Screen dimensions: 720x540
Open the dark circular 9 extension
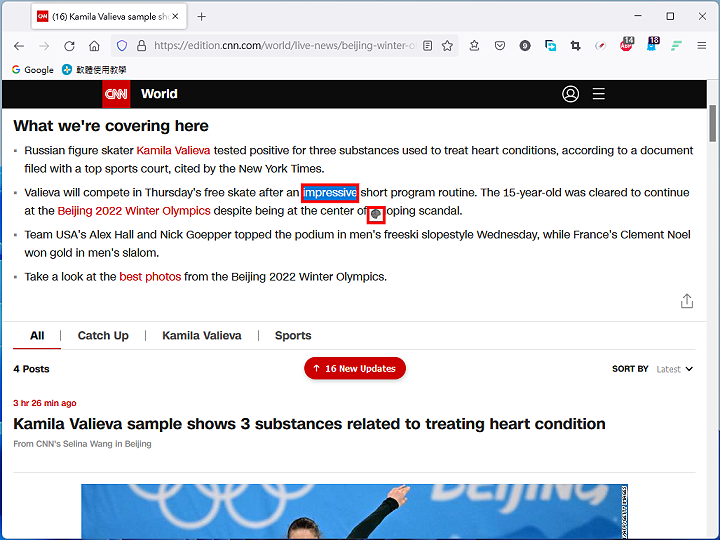pos(525,45)
